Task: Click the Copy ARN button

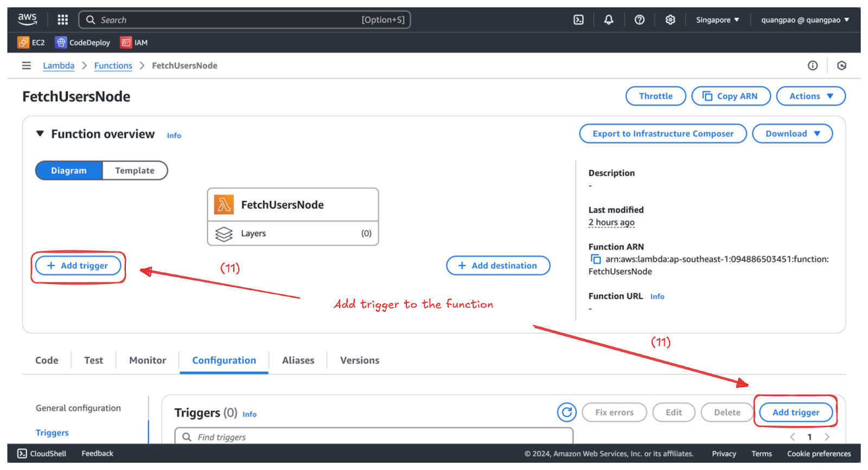Action: pyautogui.click(x=731, y=96)
